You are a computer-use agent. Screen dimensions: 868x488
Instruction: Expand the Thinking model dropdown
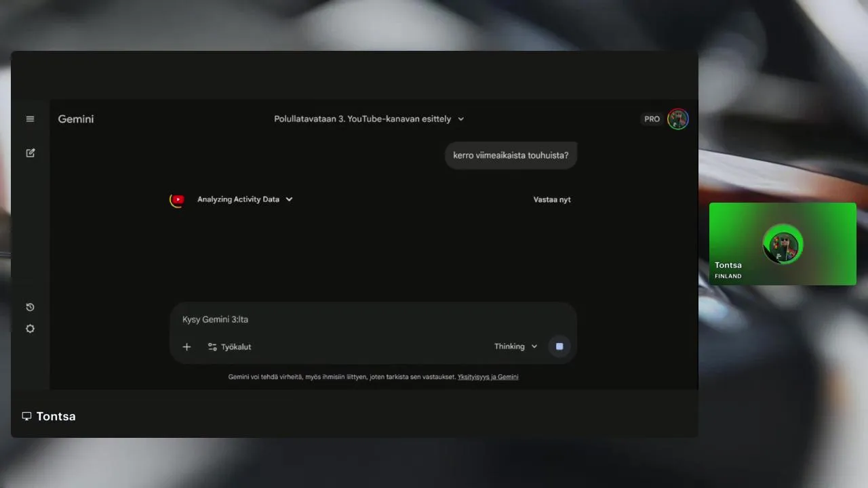coord(515,346)
